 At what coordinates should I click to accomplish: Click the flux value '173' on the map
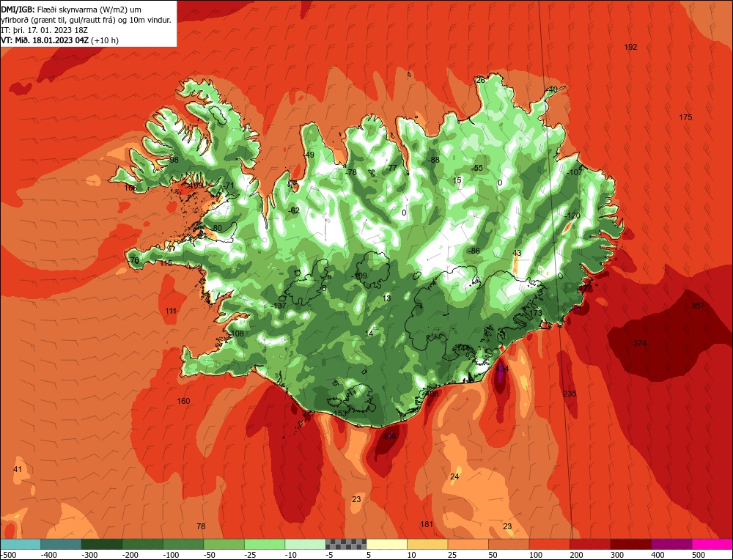(536, 313)
